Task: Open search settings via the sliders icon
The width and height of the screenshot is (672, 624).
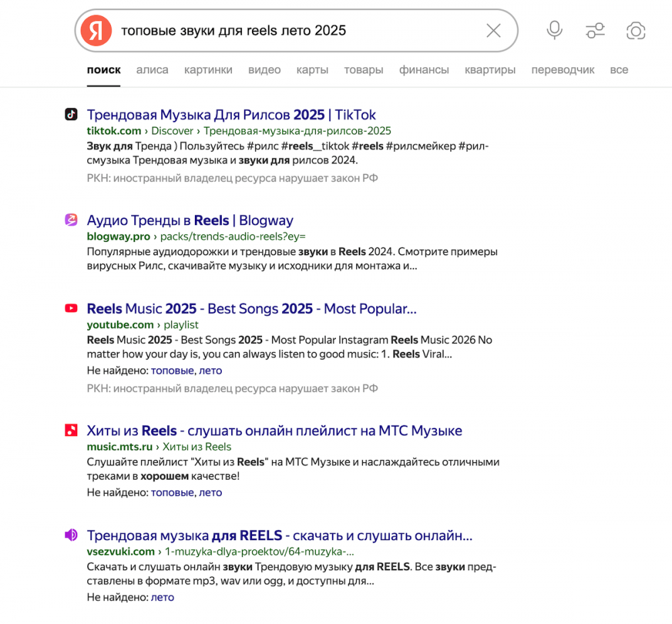Action: point(595,30)
